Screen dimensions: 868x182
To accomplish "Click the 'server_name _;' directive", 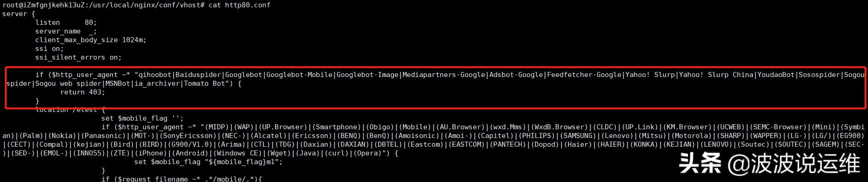I will [x=66, y=31].
